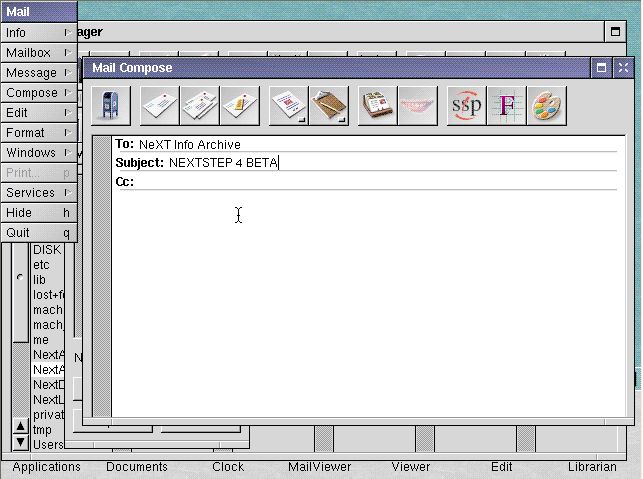Image resolution: width=643 pixels, height=479 pixels.
Task: Select me in the file list
Action: (x=48, y=340)
